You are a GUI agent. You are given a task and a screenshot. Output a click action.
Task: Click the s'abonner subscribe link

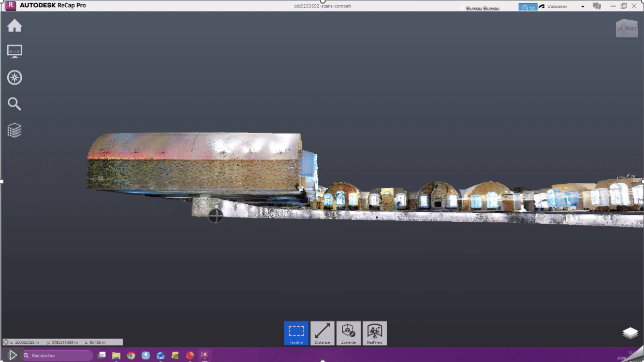557,7
